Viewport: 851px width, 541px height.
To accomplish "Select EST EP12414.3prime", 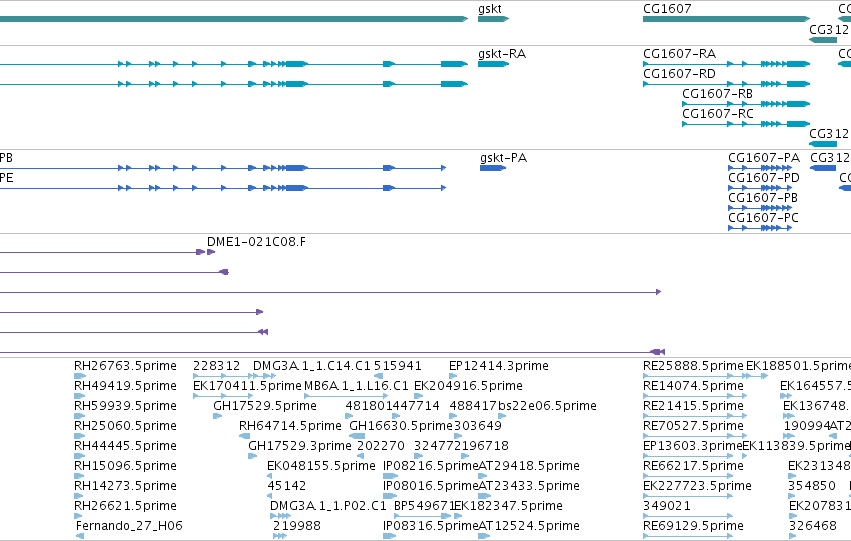I will click(499, 366).
